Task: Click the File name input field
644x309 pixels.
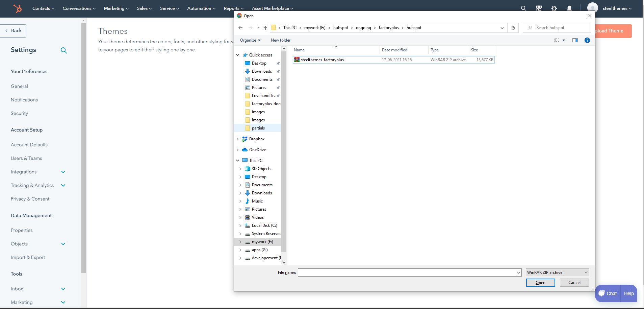Action: coord(407,272)
